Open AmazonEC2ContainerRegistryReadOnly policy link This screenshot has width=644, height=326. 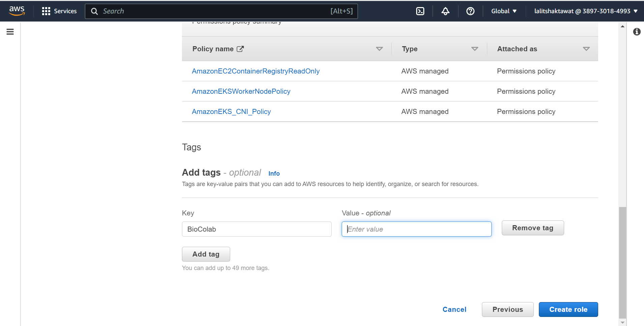pos(255,71)
